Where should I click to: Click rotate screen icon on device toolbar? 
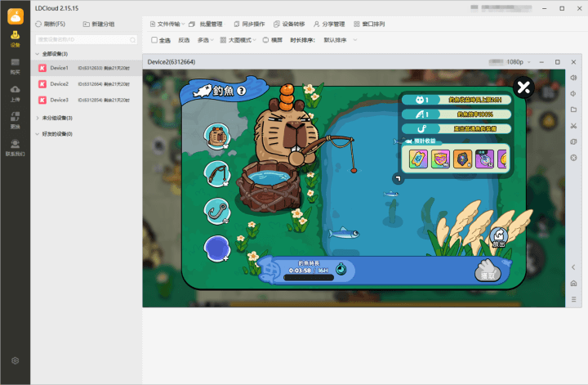pos(573,142)
